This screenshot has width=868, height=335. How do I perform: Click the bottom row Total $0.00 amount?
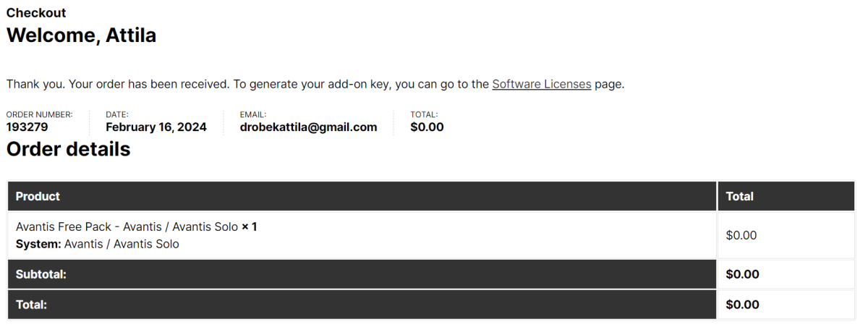[x=742, y=305]
